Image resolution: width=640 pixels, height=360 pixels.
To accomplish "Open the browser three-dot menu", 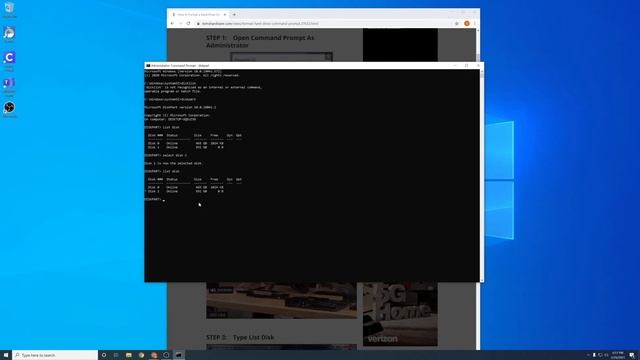I will click(x=475, y=23).
